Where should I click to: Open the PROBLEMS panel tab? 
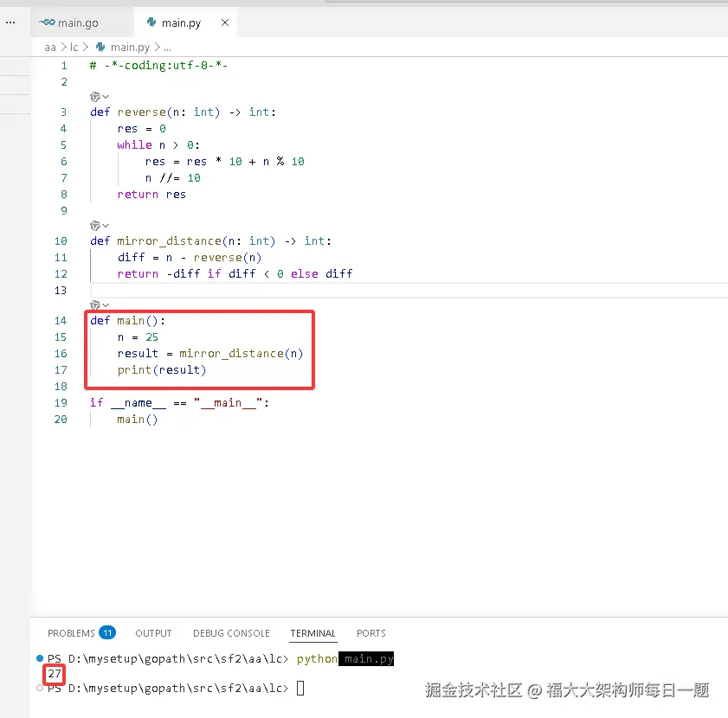(71, 633)
